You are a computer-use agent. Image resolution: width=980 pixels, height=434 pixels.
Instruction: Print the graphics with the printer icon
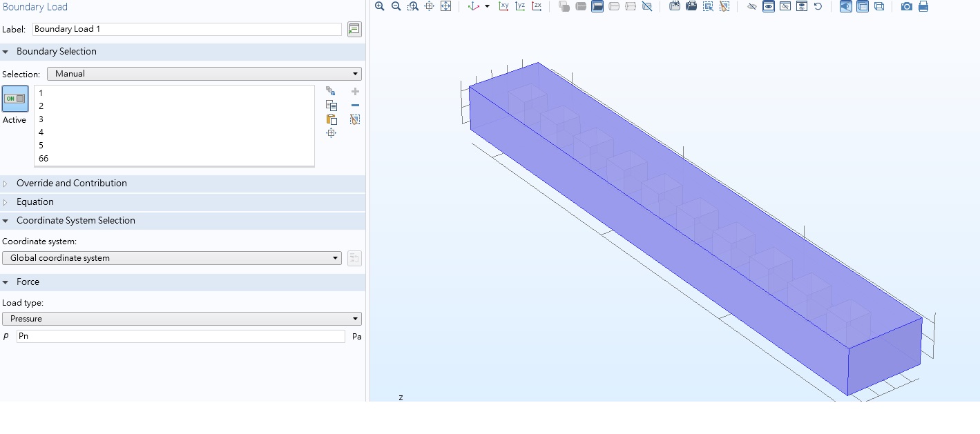click(x=923, y=6)
